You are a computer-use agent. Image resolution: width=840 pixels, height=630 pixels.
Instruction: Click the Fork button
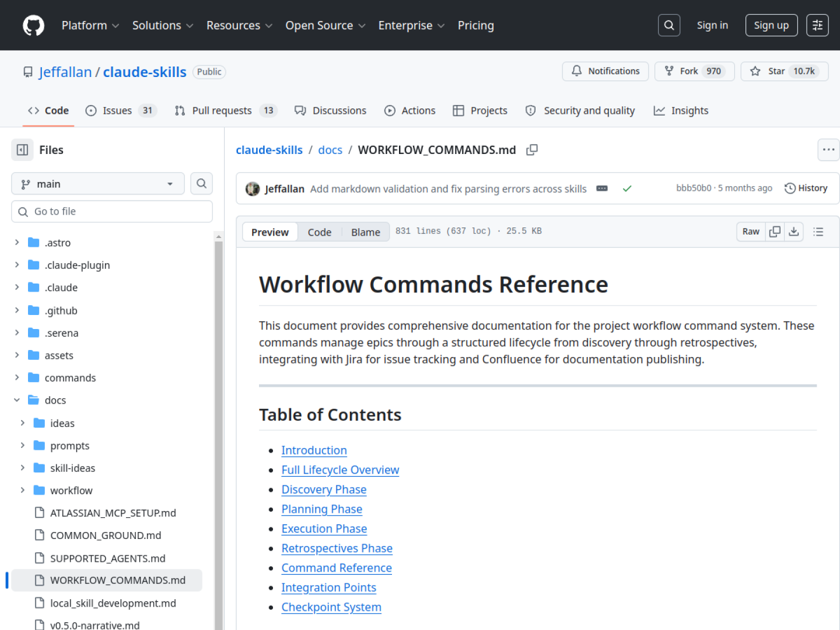(694, 71)
